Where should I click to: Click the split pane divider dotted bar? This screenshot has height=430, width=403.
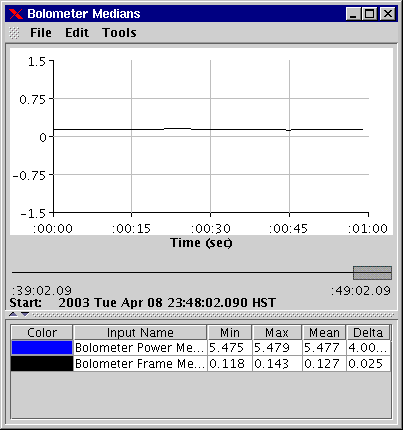click(213, 314)
